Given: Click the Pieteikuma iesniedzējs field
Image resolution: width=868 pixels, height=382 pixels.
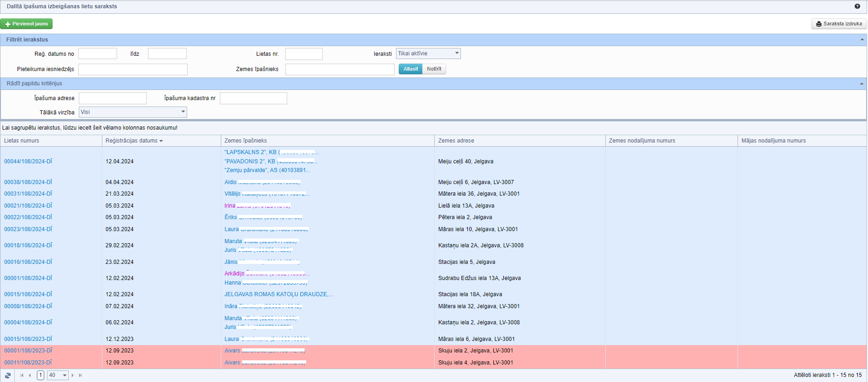Looking at the screenshot, I should (133, 69).
